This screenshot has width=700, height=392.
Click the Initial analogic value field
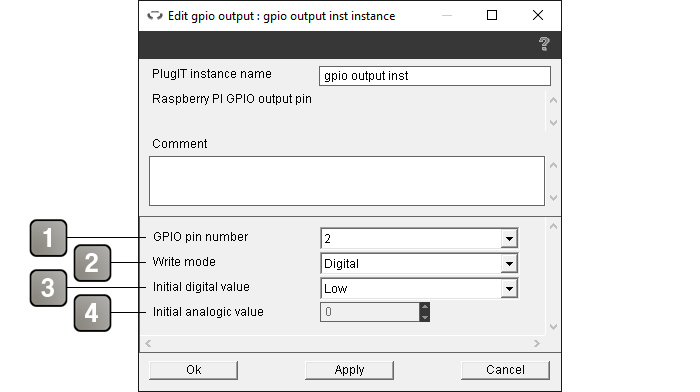[x=370, y=312]
